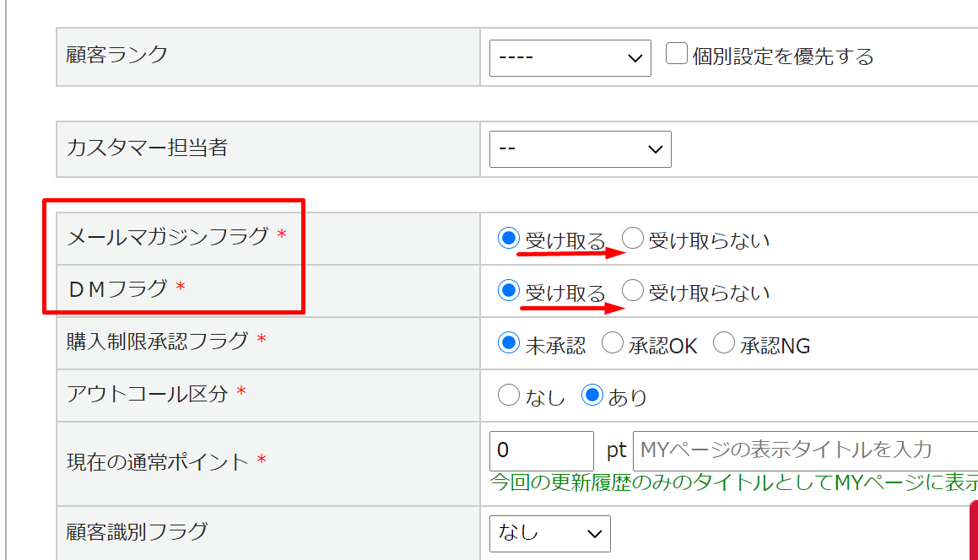Choose 受け取らない for DMフラグ

[x=632, y=291]
